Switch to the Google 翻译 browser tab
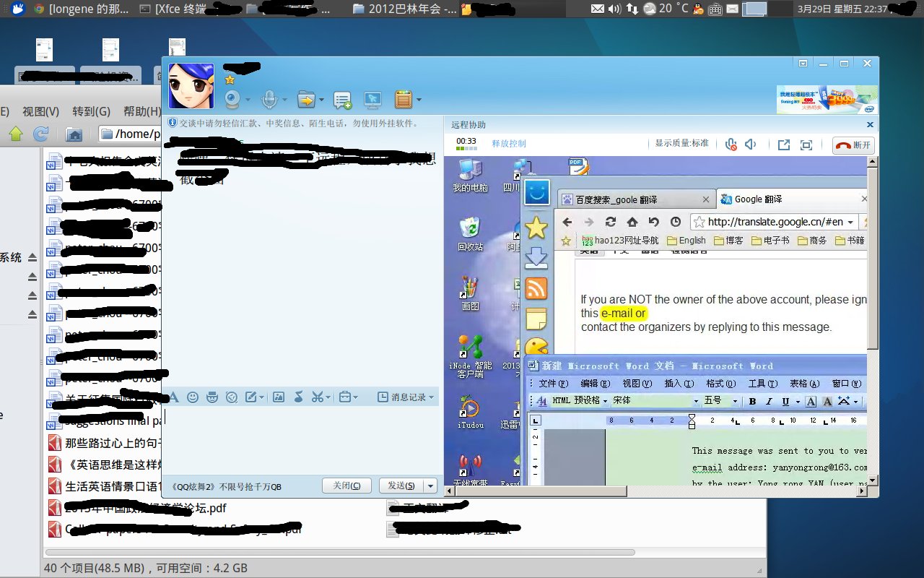Image resolution: width=924 pixels, height=578 pixels. click(791, 199)
